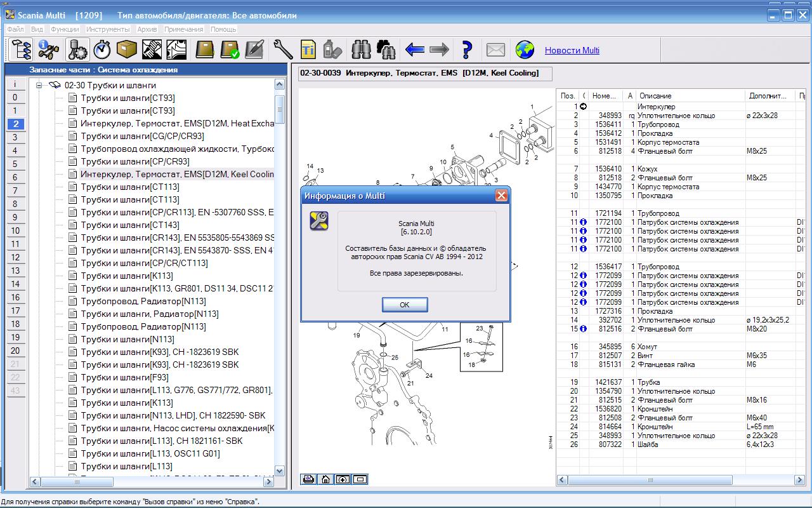Select tree item Трубки и шланги[CP/CR/CT113]
Viewport: 812px width, 508px height.
[144, 263]
